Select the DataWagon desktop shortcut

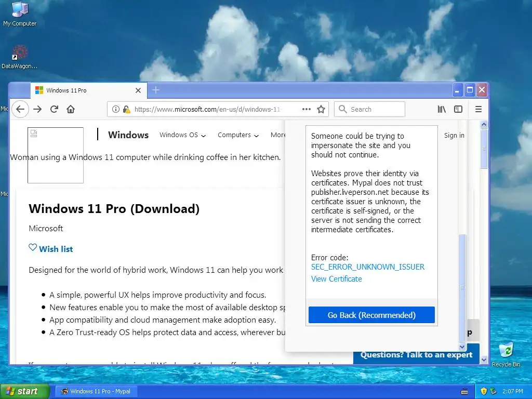(x=20, y=57)
